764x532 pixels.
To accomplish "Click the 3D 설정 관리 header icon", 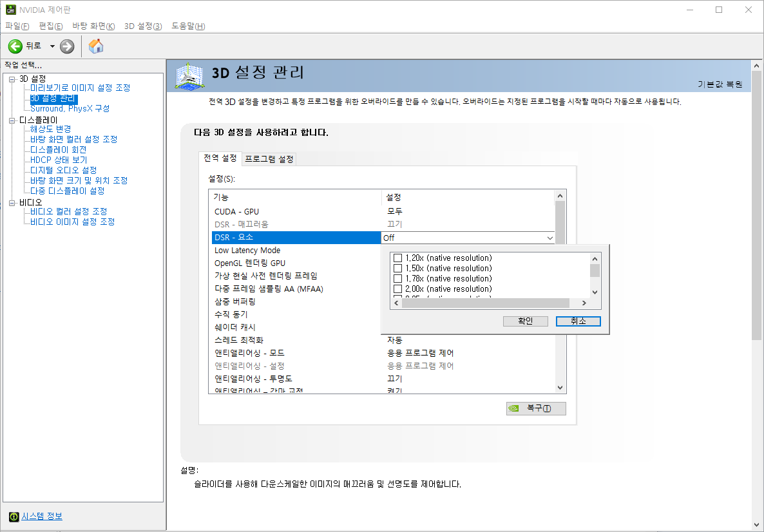I will 189,77.
